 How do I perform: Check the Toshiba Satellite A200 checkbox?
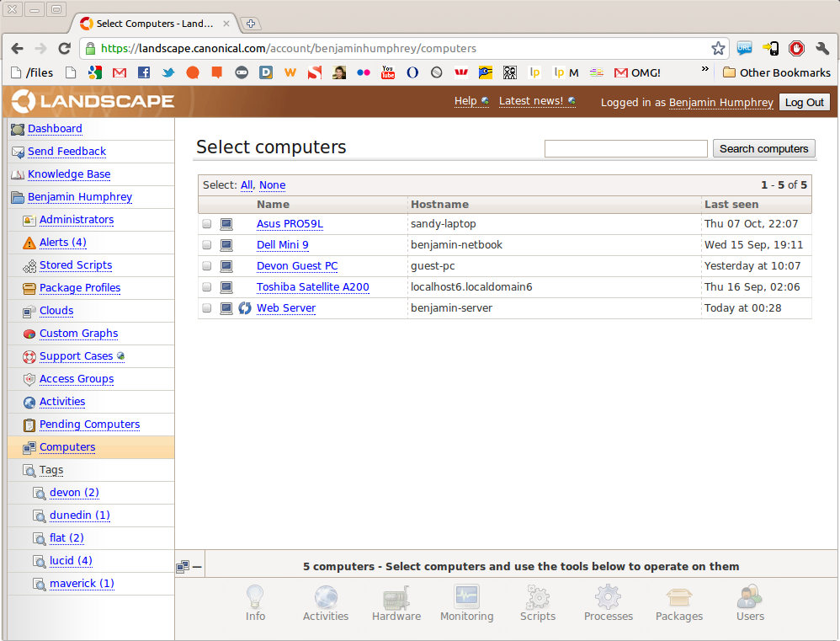[207, 286]
